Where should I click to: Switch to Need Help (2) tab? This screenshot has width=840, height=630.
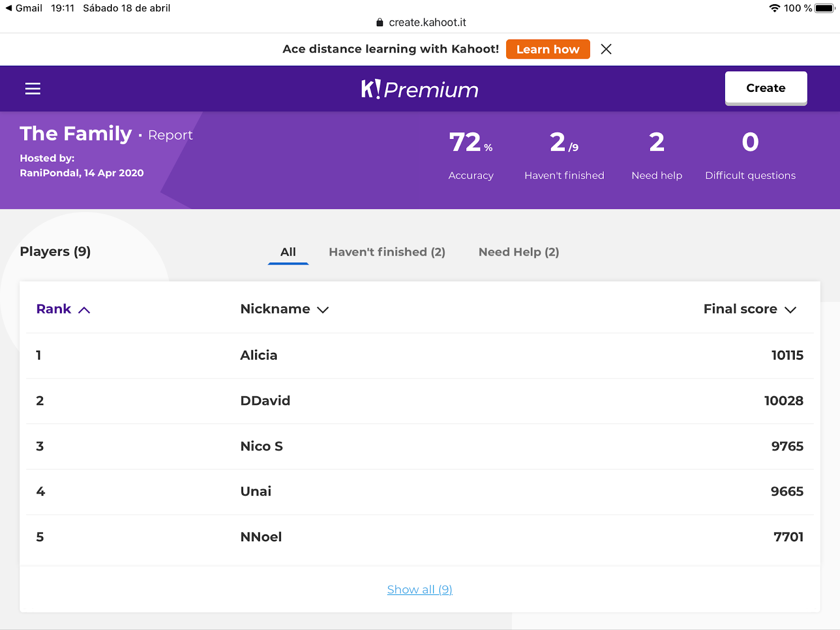point(519,252)
